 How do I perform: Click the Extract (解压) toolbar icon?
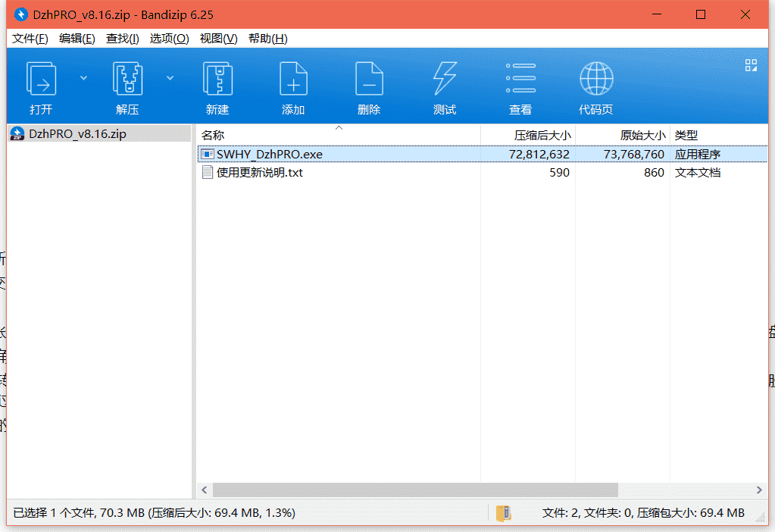coord(127,79)
